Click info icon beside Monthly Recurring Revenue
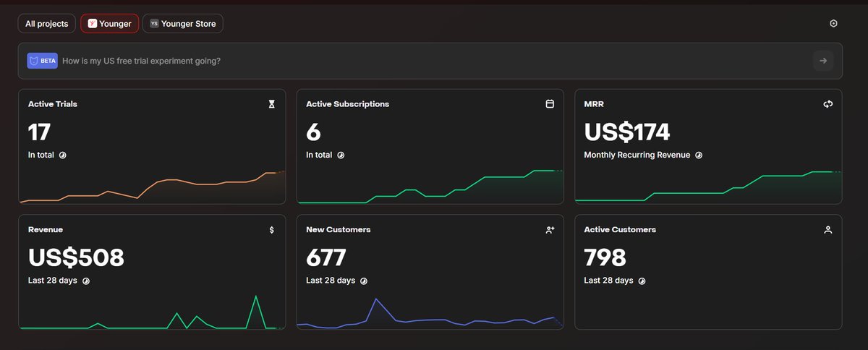This screenshot has height=350, width=868. [x=699, y=155]
